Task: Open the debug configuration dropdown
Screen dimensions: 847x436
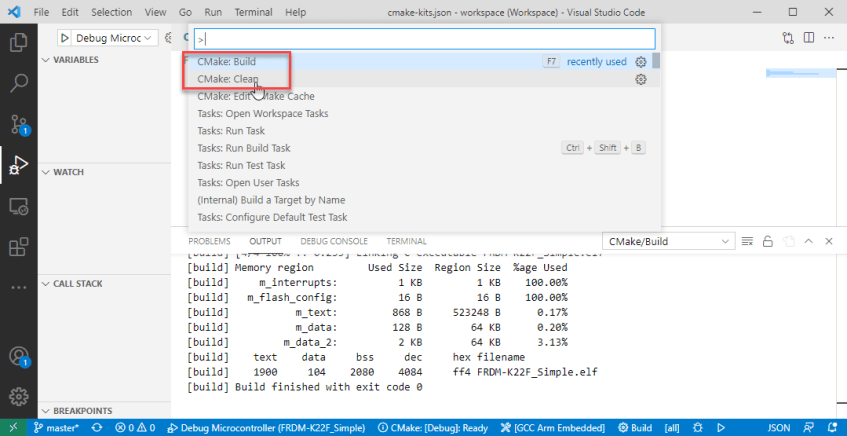Action: 108,38
